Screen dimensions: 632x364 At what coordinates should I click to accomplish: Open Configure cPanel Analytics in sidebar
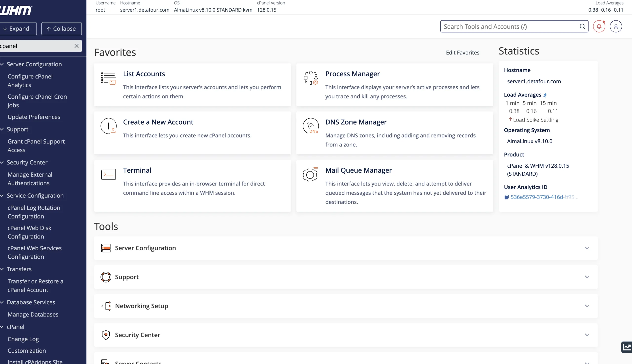pyautogui.click(x=30, y=81)
